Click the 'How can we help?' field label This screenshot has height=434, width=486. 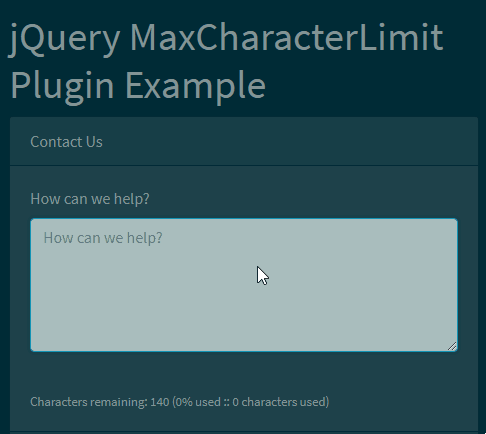tap(90, 199)
